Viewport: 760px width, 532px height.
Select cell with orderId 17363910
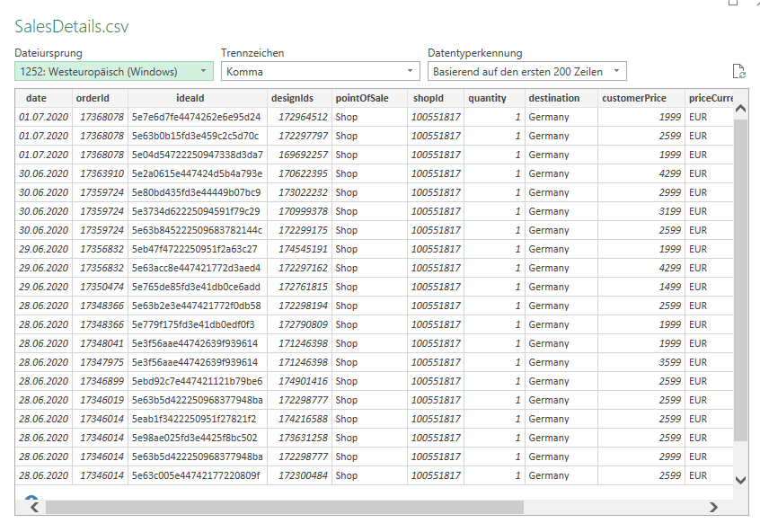point(101,173)
